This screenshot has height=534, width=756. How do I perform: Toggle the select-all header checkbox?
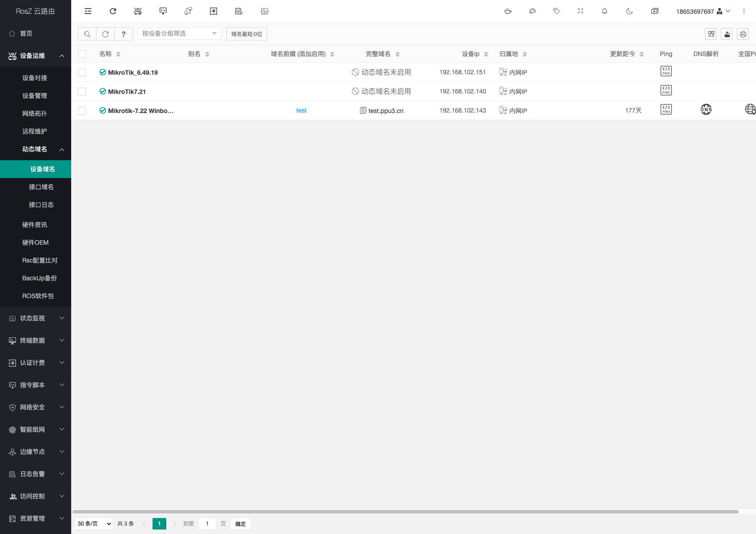click(x=82, y=54)
